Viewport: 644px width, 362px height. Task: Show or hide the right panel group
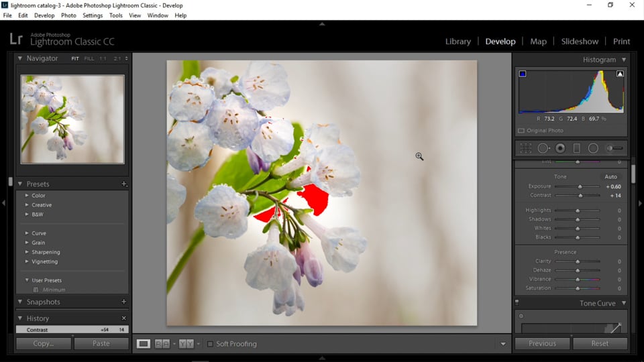pyautogui.click(x=640, y=203)
